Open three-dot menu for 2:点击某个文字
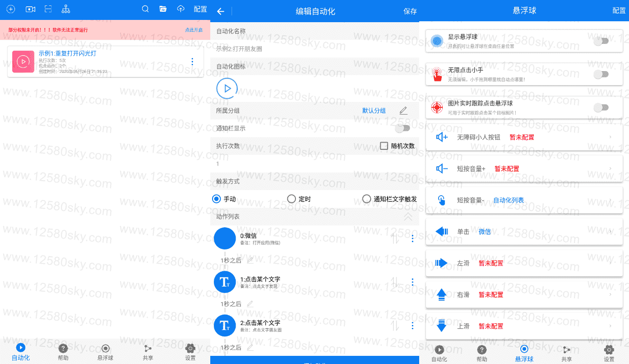Image resolution: width=629 pixels, height=364 pixels. [412, 326]
